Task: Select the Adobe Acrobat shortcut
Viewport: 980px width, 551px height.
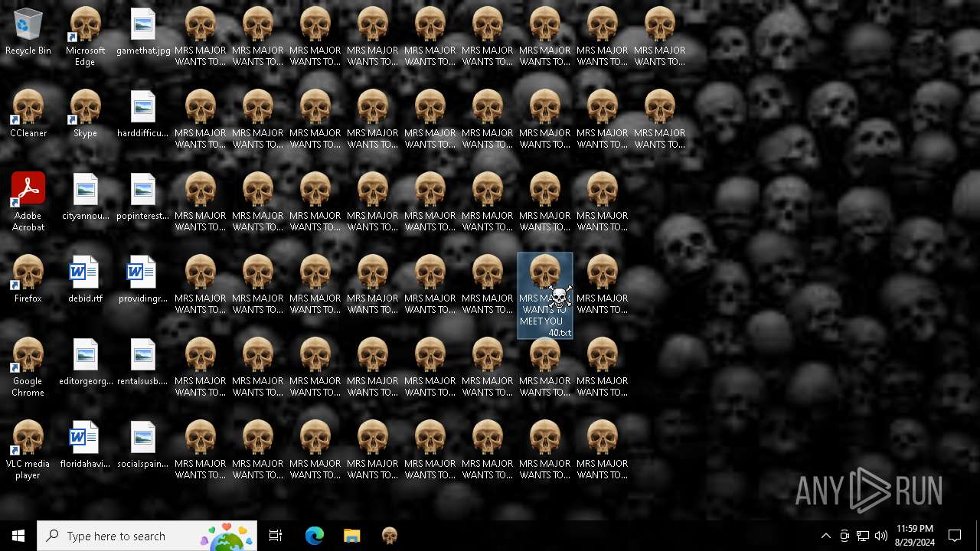Action: 28,202
